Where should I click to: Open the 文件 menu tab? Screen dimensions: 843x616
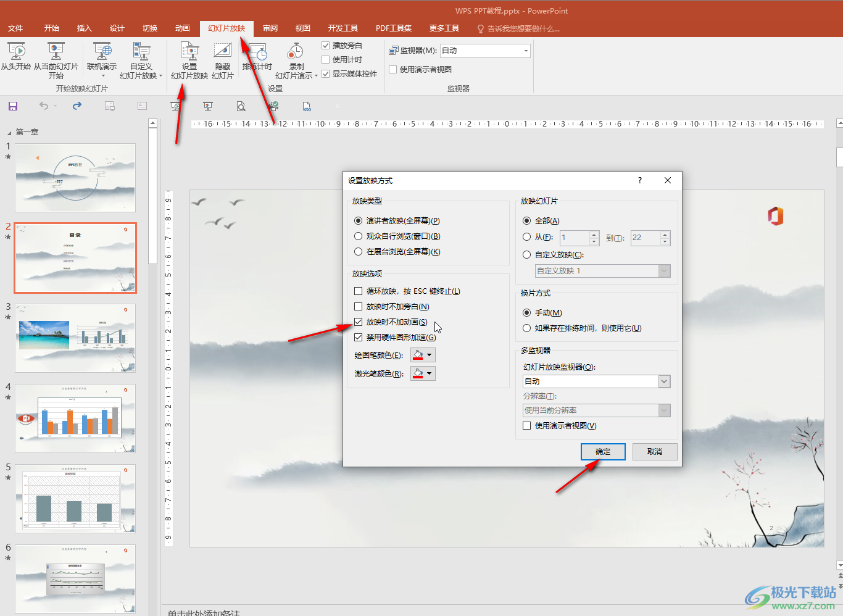(15, 28)
